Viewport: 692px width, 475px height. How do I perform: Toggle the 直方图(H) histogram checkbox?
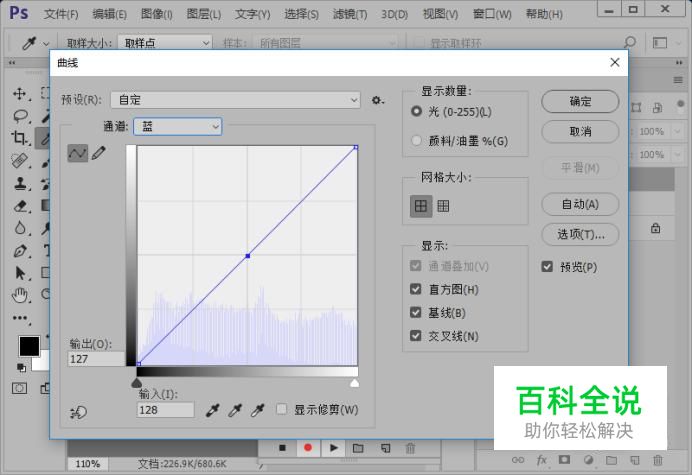[415, 289]
